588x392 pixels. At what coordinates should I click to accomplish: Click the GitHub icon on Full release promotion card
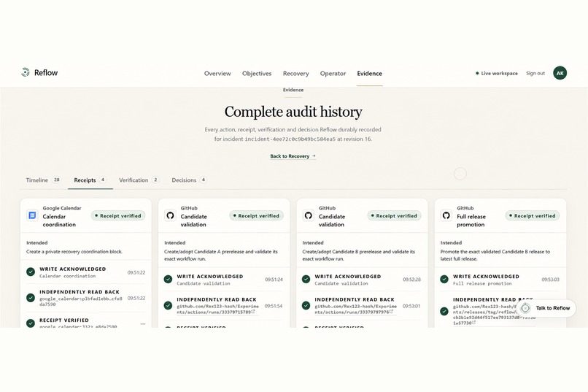click(x=446, y=215)
